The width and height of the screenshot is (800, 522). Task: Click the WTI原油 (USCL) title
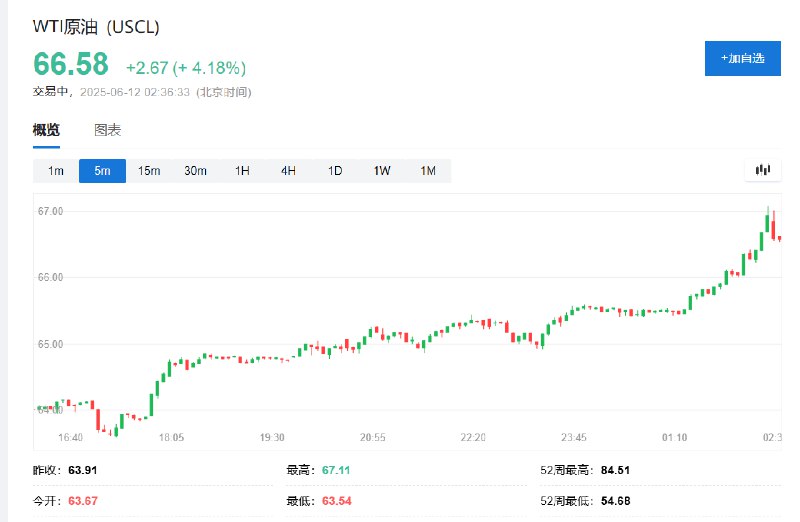pyautogui.click(x=96, y=27)
